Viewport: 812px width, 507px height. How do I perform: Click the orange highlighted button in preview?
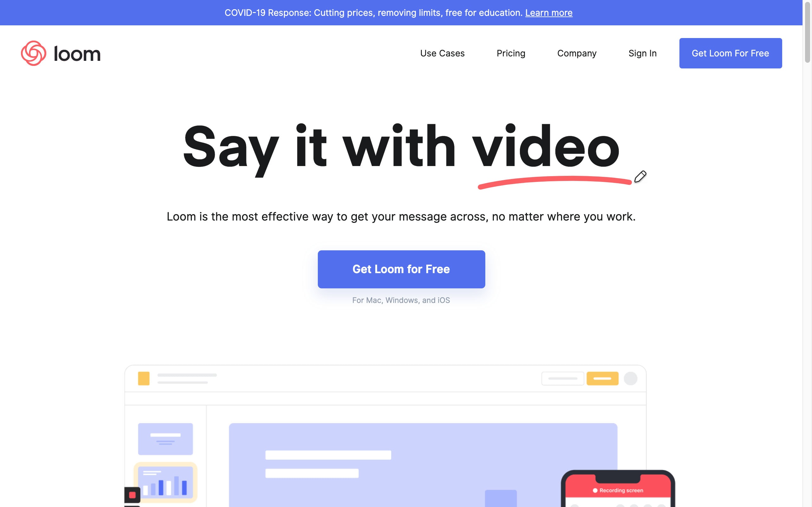tap(602, 378)
